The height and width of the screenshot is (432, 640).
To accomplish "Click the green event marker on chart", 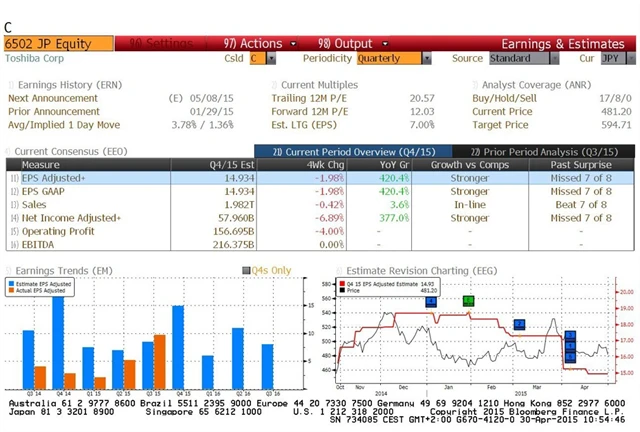I will (x=468, y=300).
